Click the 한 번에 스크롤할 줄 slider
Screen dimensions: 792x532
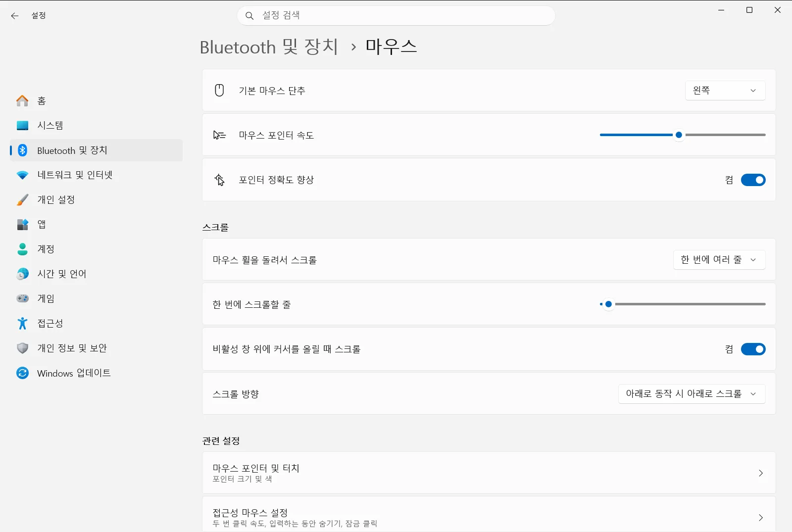[683, 304]
